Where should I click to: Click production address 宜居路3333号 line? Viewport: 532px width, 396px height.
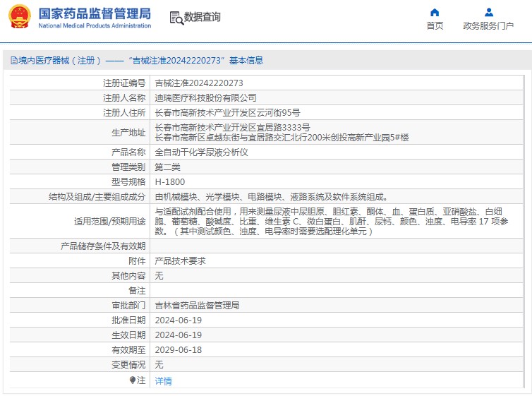click(232, 128)
